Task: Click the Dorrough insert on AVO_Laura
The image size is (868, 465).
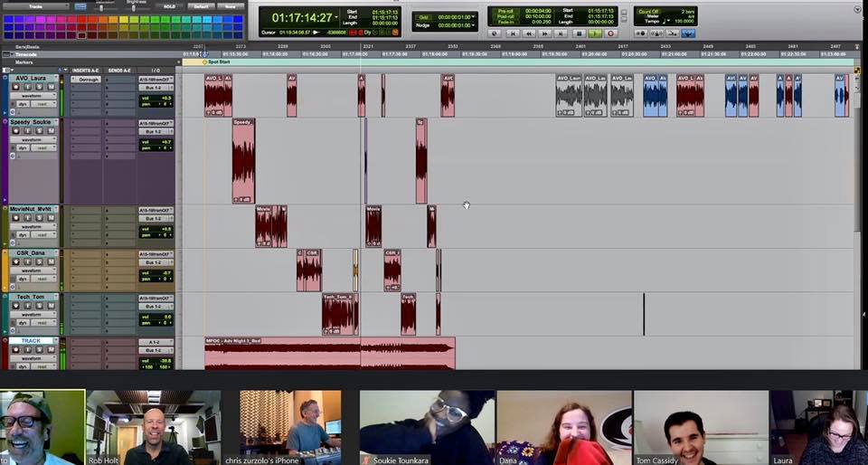Action: [86, 80]
